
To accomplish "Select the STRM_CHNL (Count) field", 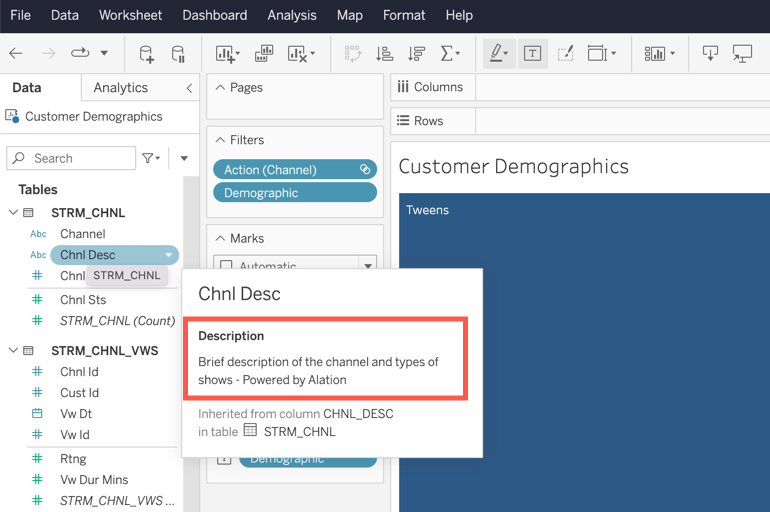I will click(117, 321).
